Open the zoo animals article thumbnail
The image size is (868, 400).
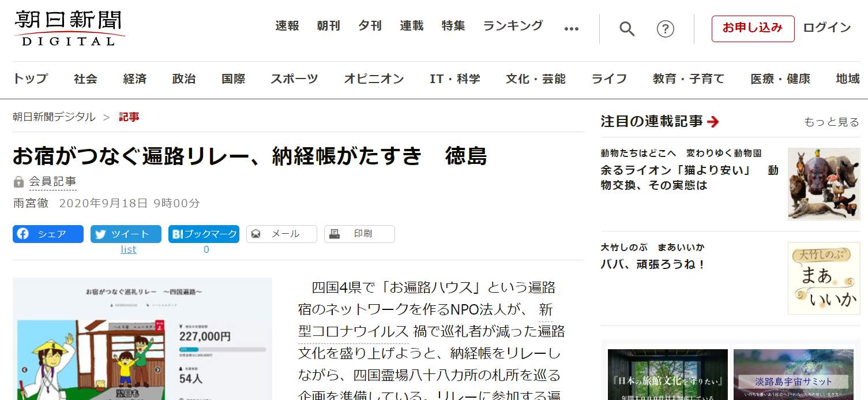pyautogui.click(x=824, y=184)
